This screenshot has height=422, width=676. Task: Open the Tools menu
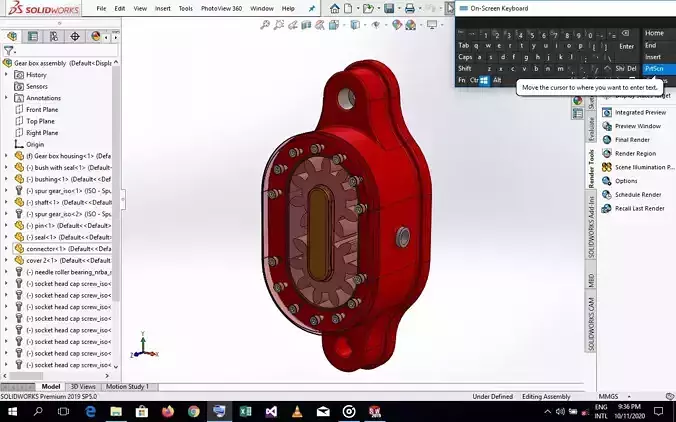(185, 8)
